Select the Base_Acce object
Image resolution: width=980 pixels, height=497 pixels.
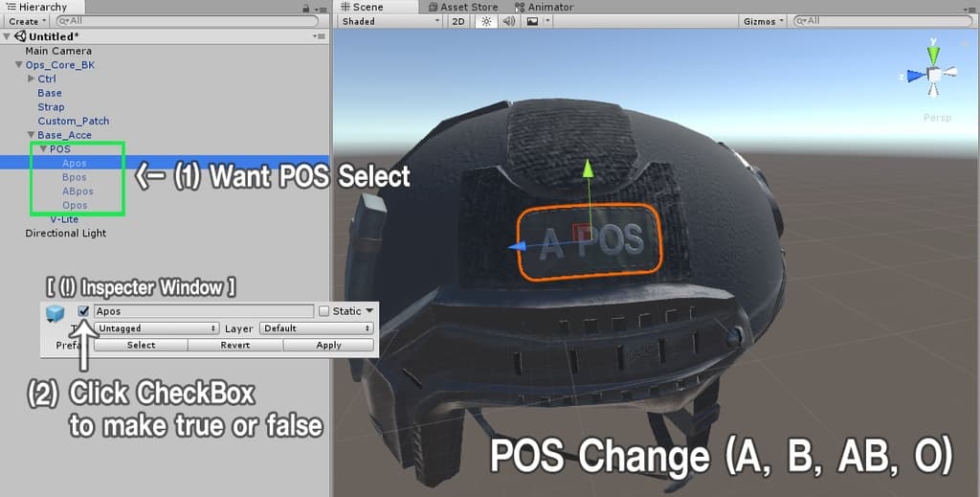[x=64, y=135]
